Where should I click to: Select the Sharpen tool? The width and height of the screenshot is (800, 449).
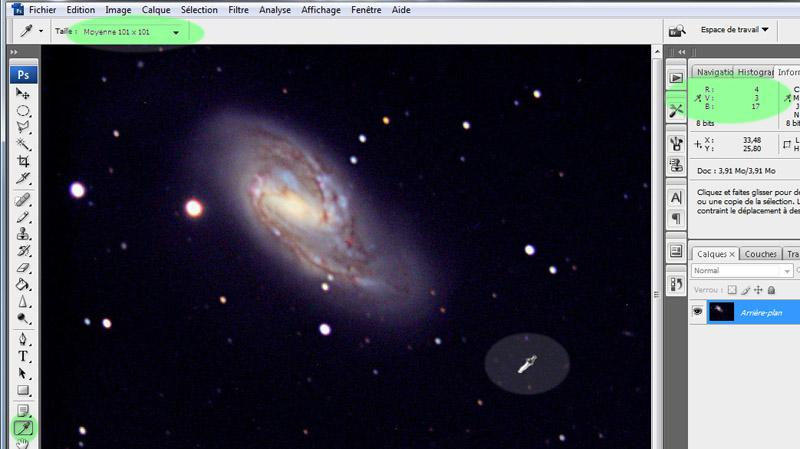pyautogui.click(x=22, y=302)
